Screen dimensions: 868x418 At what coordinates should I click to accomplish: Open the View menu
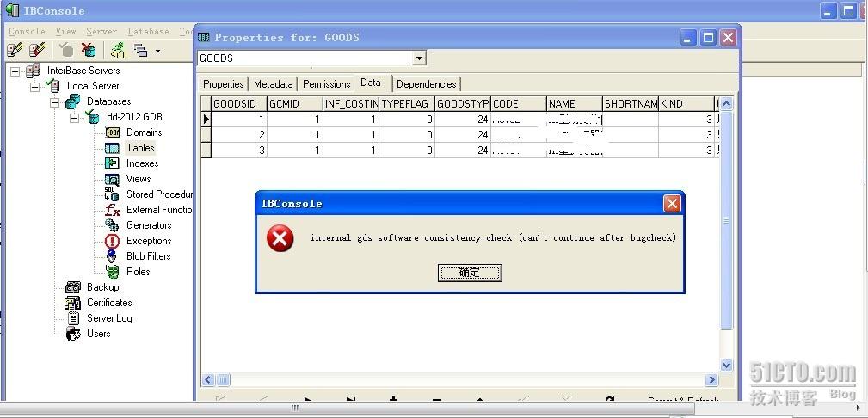[x=65, y=32]
